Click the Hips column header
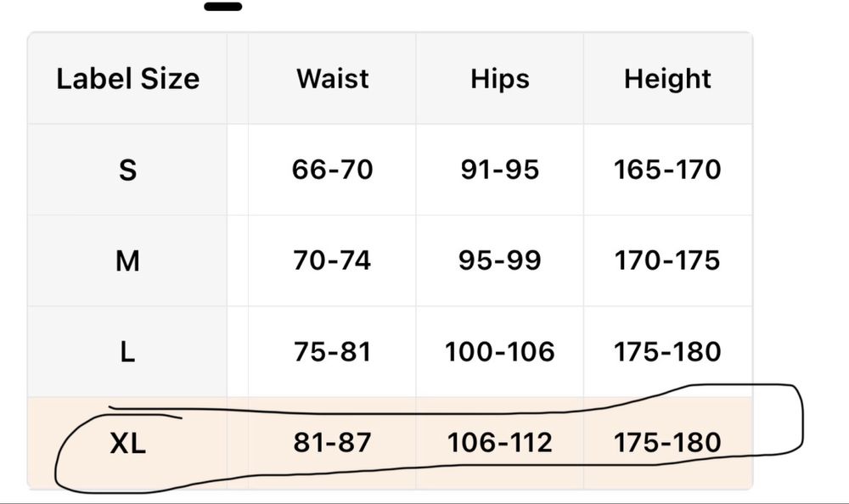 [x=499, y=79]
